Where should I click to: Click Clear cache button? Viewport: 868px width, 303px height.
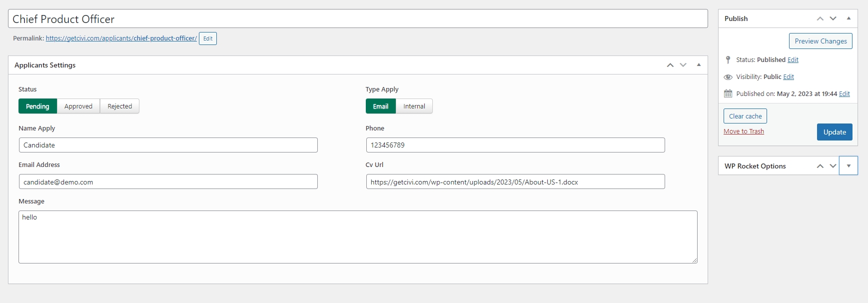click(x=745, y=116)
